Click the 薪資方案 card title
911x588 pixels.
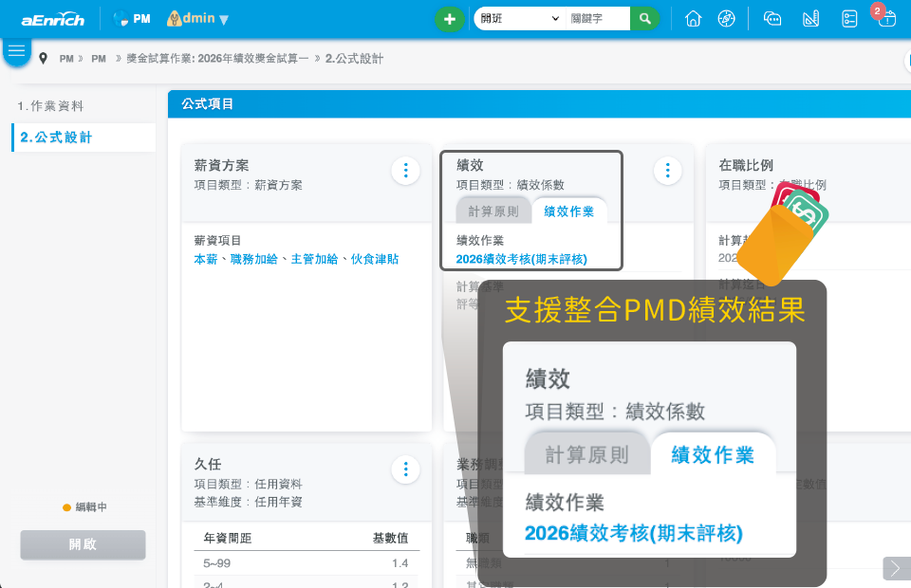[x=221, y=165]
